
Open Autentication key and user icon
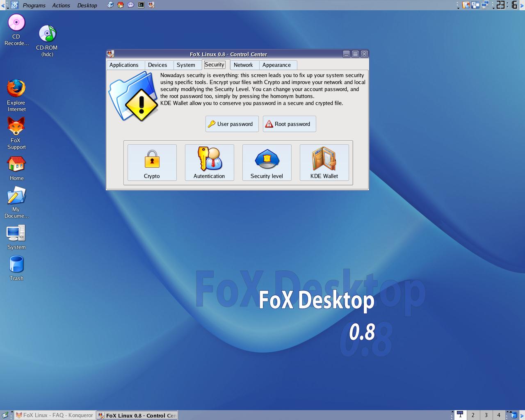[x=210, y=162]
